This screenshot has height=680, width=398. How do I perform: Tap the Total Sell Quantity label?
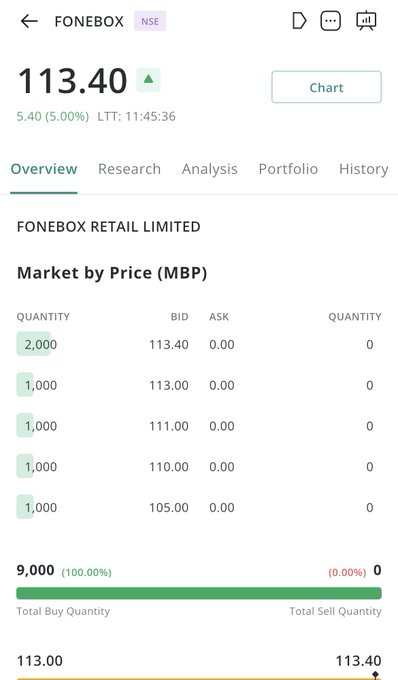click(336, 611)
